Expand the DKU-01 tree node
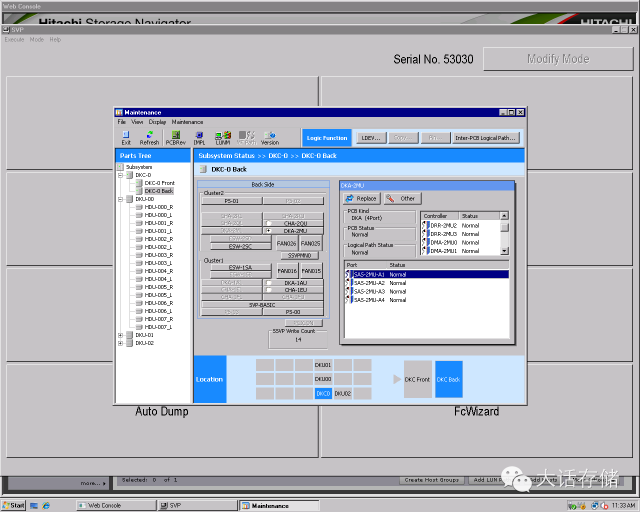 (x=121, y=335)
